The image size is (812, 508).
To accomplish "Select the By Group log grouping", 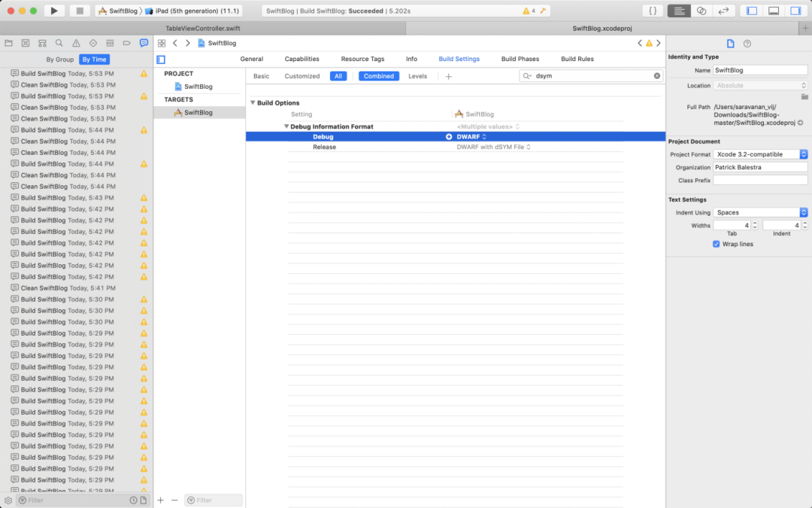I will pyautogui.click(x=59, y=59).
